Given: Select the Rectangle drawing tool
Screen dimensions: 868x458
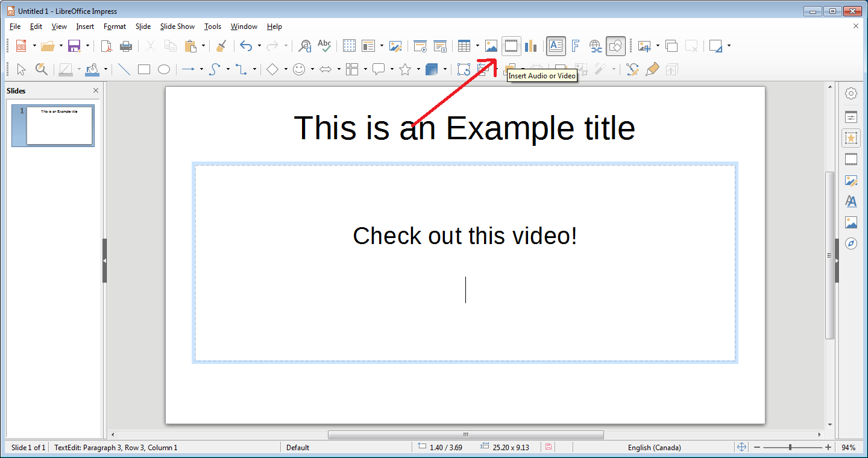Looking at the screenshot, I should click(x=143, y=69).
